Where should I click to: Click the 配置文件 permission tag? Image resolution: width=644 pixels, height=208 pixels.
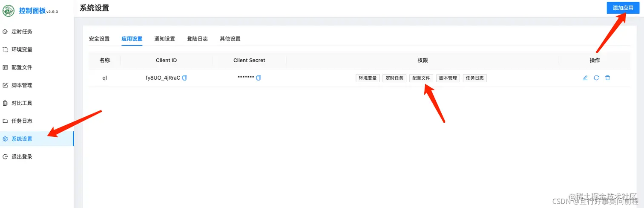pyautogui.click(x=421, y=78)
